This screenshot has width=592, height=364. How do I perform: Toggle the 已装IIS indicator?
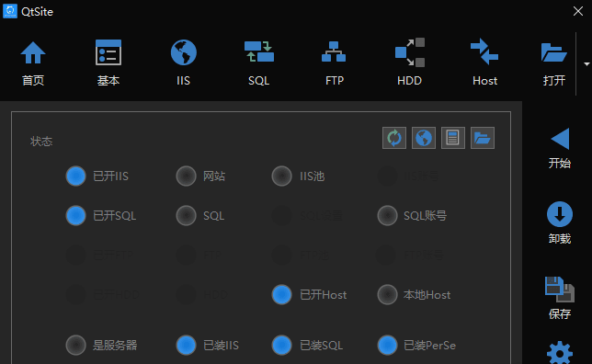point(186,345)
